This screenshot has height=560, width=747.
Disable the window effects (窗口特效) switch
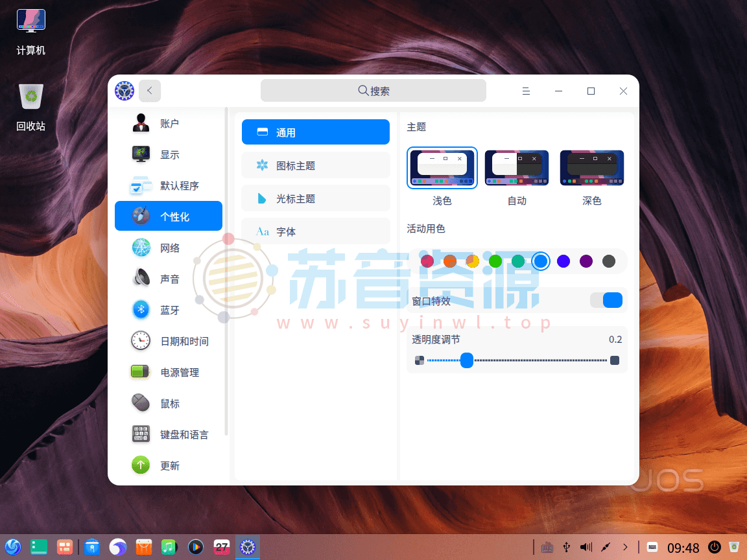[x=607, y=300]
